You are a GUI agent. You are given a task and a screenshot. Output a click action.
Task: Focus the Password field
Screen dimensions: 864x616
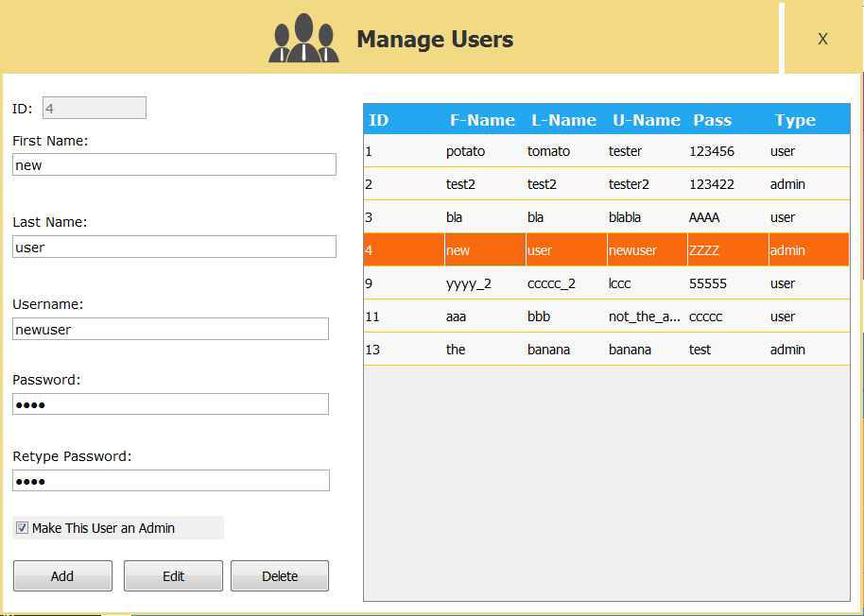click(170, 403)
